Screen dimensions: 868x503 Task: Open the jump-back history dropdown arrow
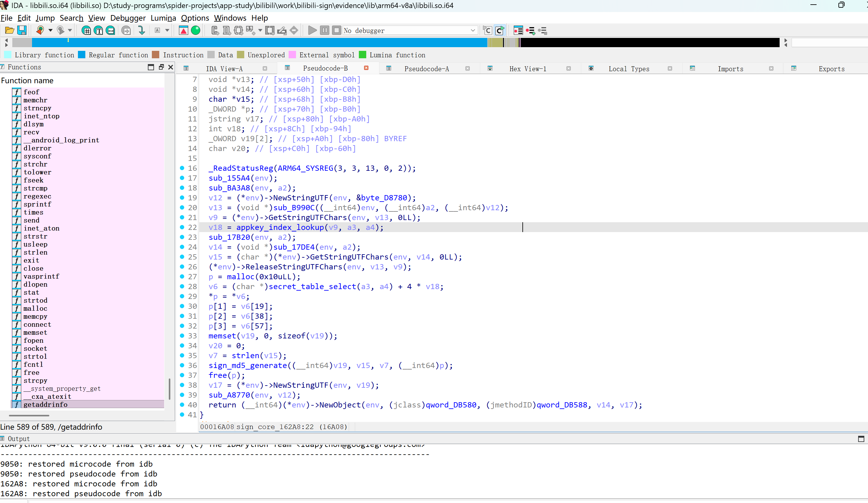(50, 30)
